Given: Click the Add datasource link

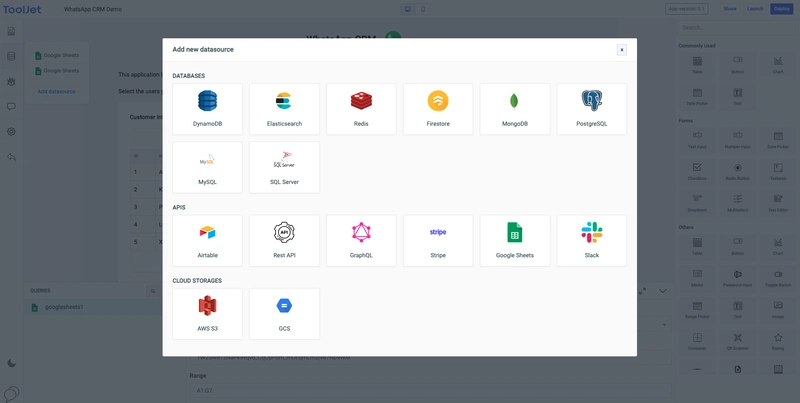Looking at the screenshot, I should (56, 91).
